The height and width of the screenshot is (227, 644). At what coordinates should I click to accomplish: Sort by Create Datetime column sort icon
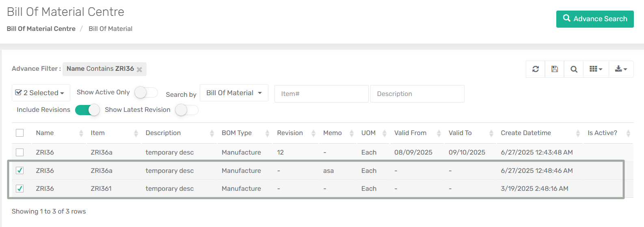click(578, 133)
